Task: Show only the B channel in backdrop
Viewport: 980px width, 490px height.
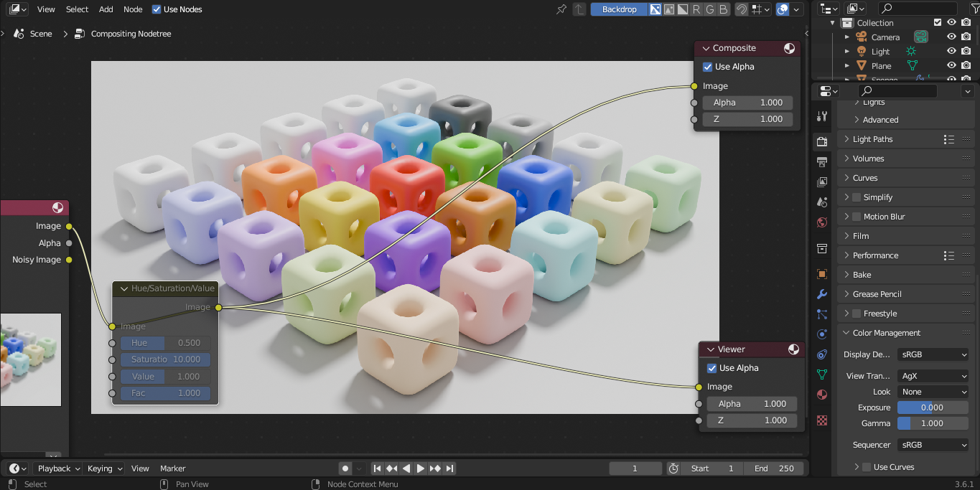Action: click(x=724, y=9)
